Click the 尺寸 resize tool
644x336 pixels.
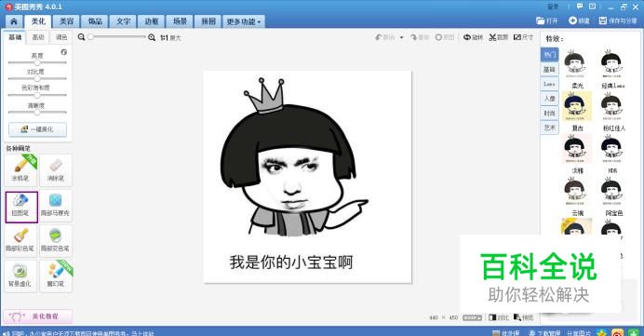pos(523,37)
